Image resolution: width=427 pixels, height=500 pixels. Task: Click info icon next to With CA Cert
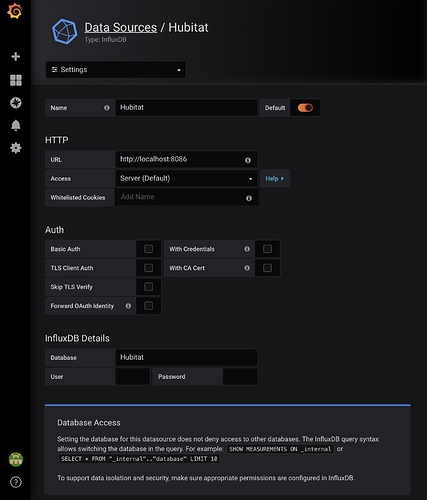[x=247, y=268]
